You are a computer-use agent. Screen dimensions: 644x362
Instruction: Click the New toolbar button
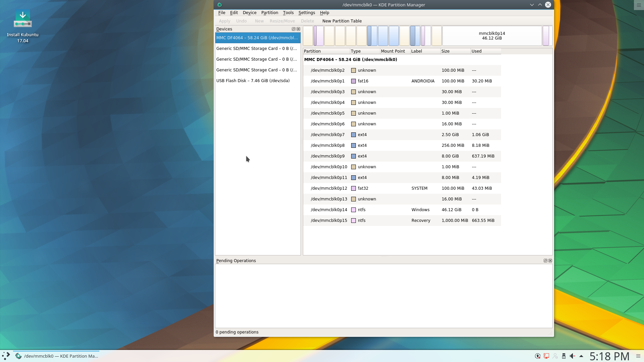[259, 21]
